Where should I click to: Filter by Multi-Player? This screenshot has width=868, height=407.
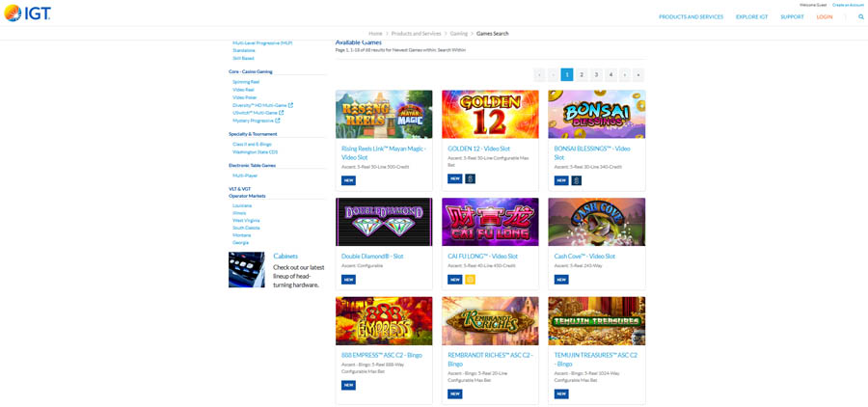(245, 176)
